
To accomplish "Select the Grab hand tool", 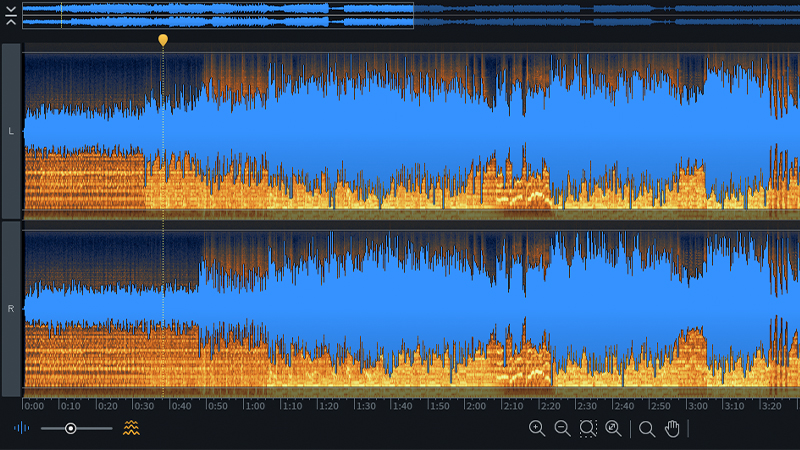I will coord(672,429).
